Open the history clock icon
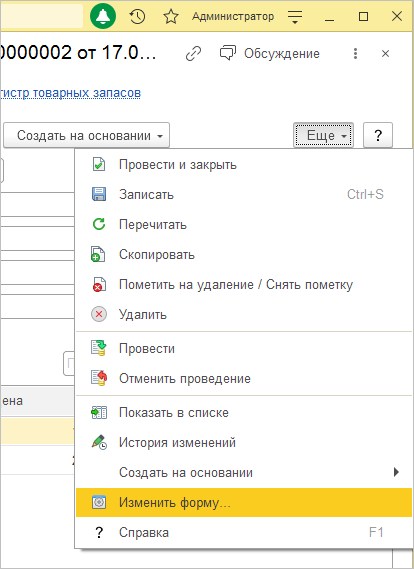Screen dimensions: 414x569 point(137,17)
